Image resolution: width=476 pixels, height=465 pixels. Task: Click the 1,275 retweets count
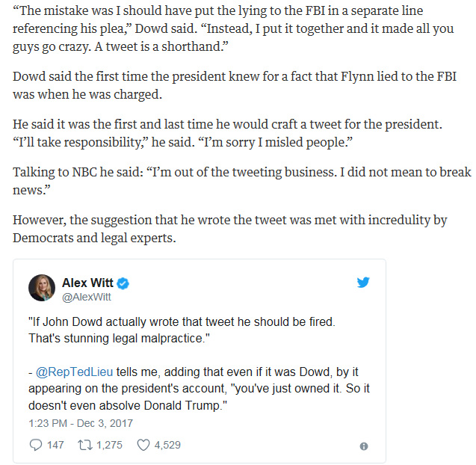109,445
